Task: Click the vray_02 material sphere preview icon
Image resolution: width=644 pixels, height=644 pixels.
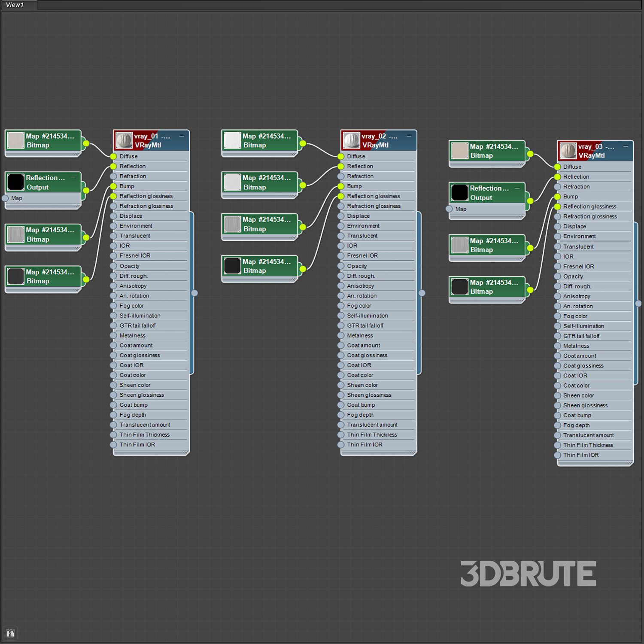Action: [351, 140]
